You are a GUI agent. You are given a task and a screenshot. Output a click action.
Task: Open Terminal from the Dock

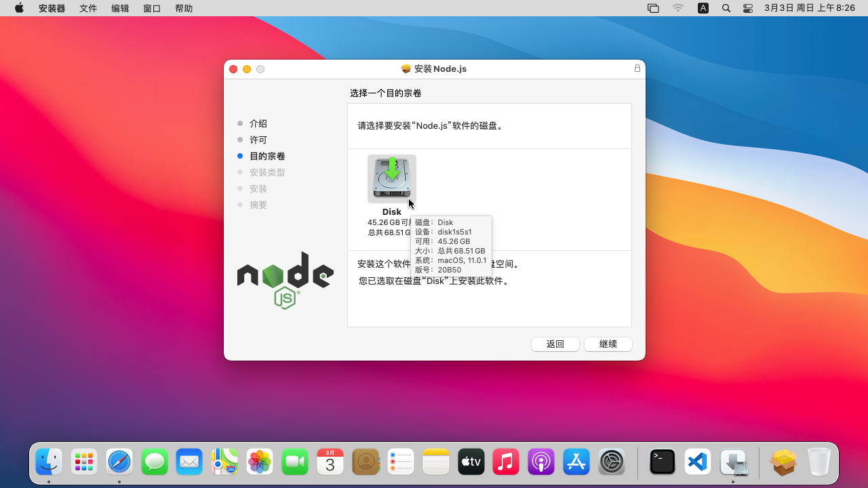click(x=663, y=462)
